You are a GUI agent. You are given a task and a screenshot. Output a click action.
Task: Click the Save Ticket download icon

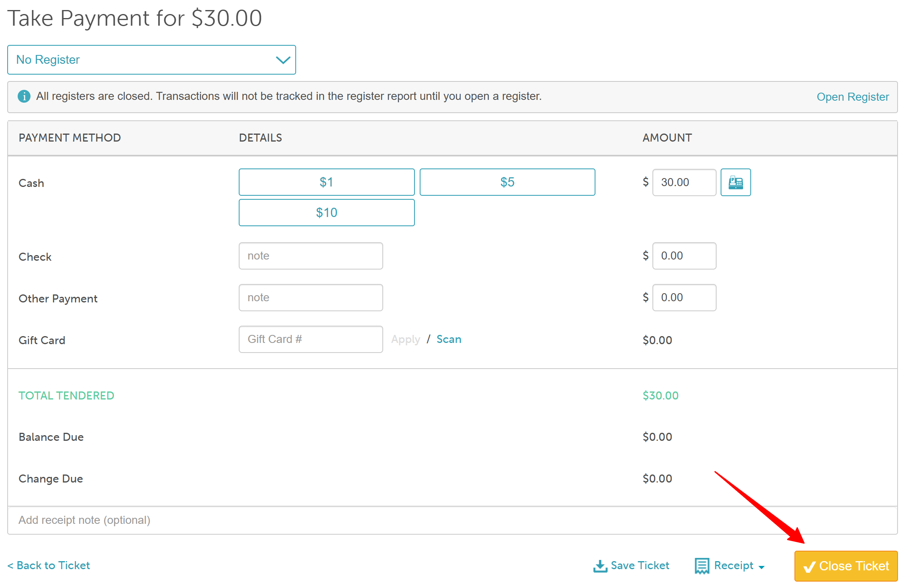[600, 566]
